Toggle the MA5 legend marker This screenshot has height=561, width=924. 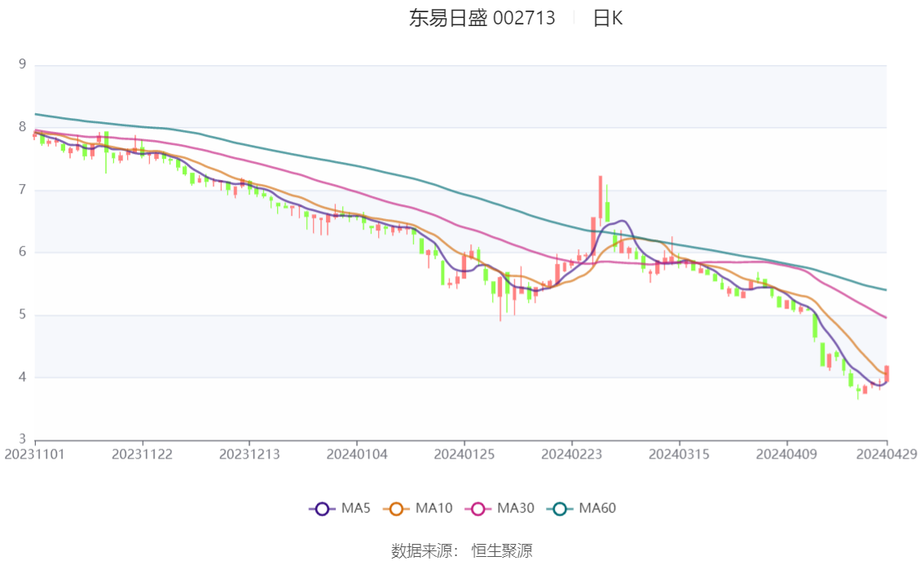[x=322, y=509]
